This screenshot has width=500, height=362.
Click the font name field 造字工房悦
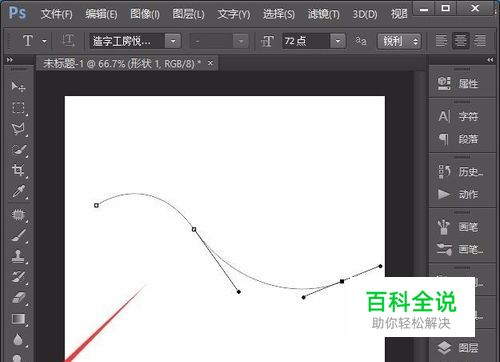(x=128, y=41)
